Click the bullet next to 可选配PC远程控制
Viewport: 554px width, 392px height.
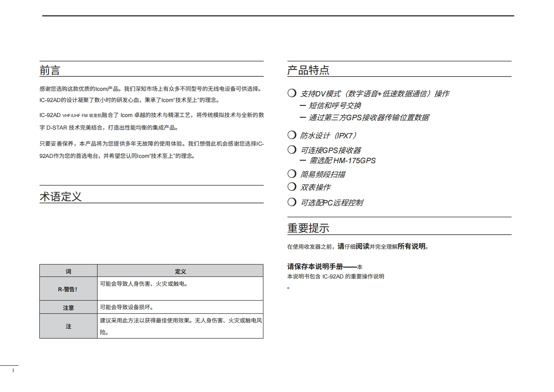pyautogui.click(x=292, y=202)
